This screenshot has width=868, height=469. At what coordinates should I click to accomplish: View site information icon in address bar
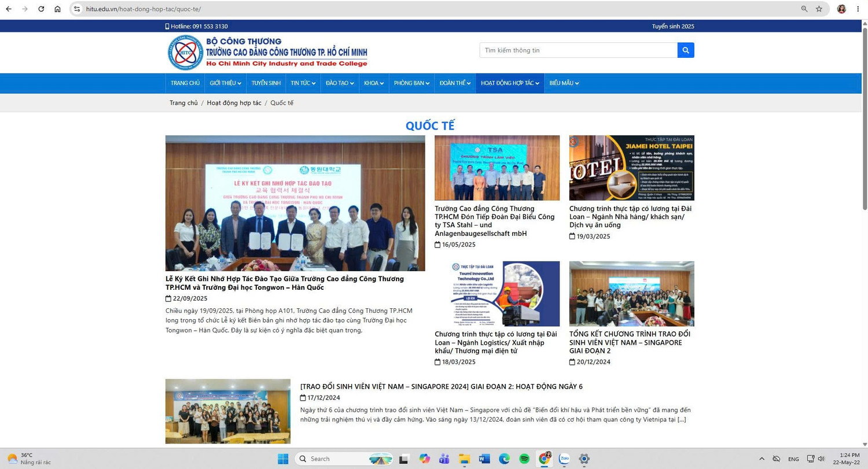(76, 9)
